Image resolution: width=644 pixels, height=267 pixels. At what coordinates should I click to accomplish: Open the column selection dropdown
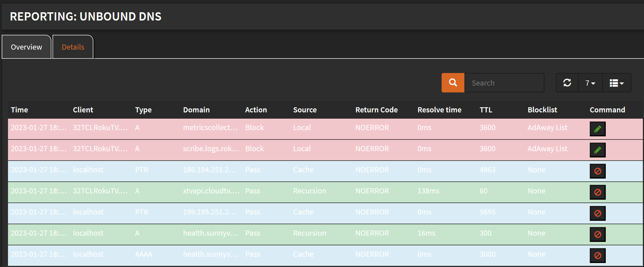[x=617, y=83]
